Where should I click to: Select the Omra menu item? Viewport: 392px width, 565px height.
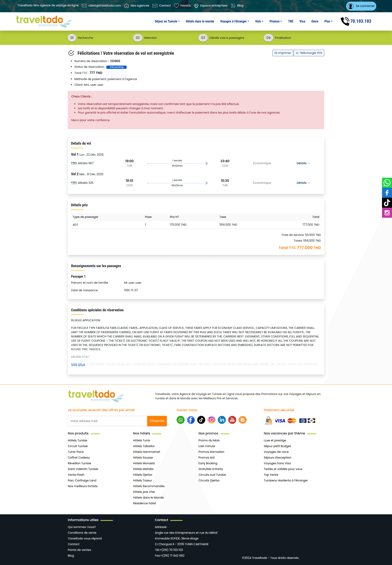click(x=315, y=21)
